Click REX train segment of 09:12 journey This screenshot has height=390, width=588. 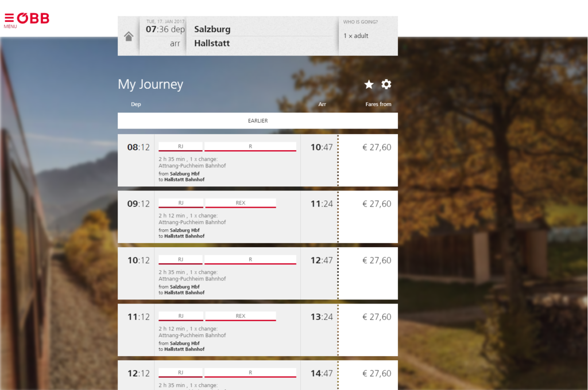tap(241, 203)
